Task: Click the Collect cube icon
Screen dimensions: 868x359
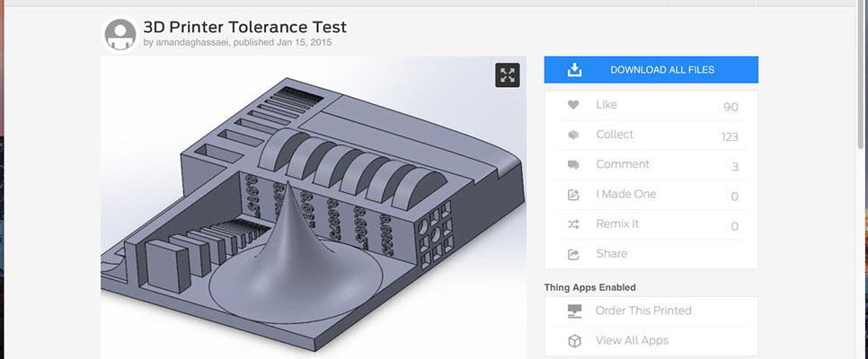Action: click(x=573, y=135)
